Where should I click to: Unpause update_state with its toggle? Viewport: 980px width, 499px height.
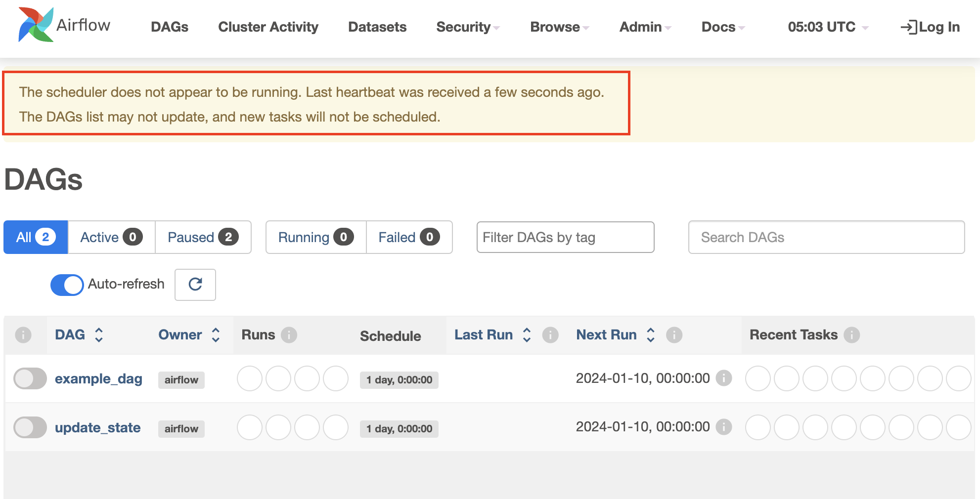click(x=30, y=427)
